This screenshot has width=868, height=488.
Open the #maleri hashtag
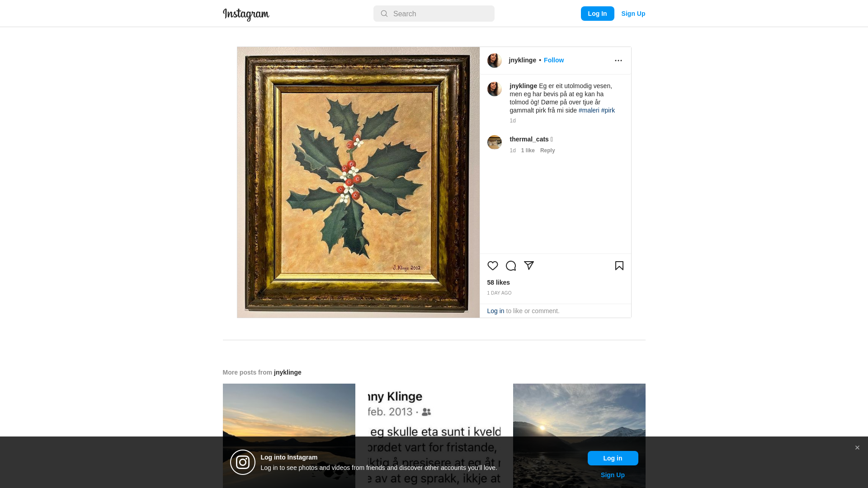tap(589, 110)
